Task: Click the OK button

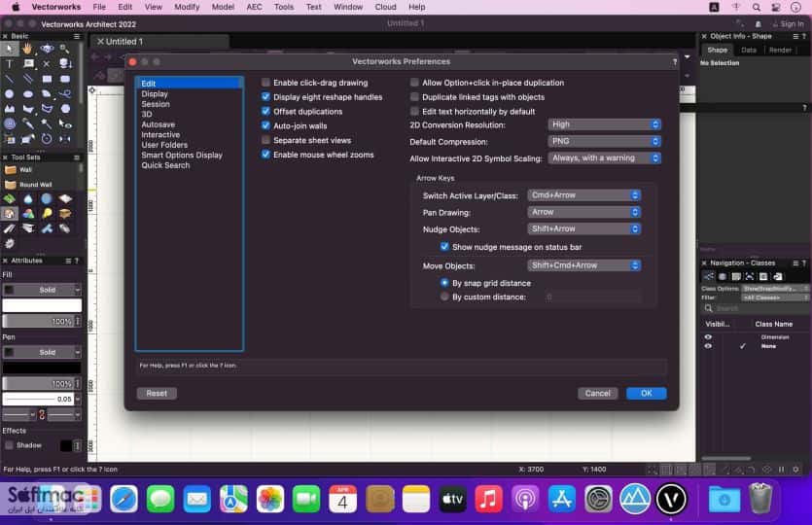Action: pyautogui.click(x=647, y=394)
